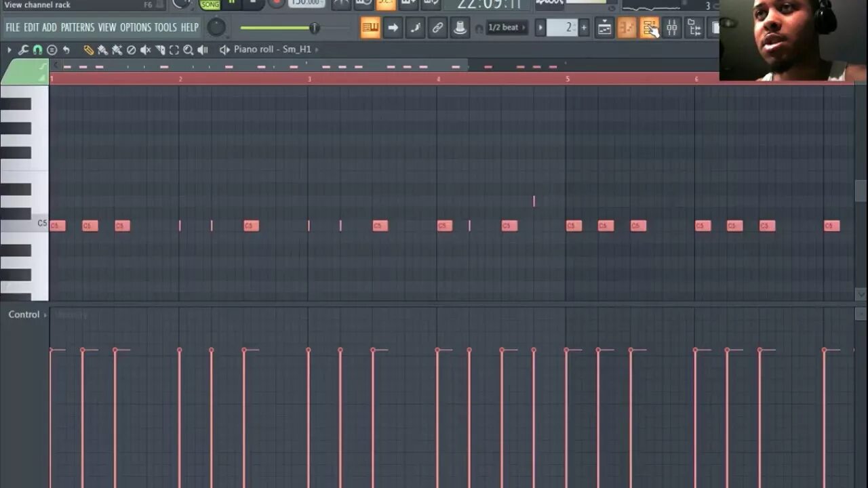
Task: Open the playlist view
Action: click(x=604, y=28)
